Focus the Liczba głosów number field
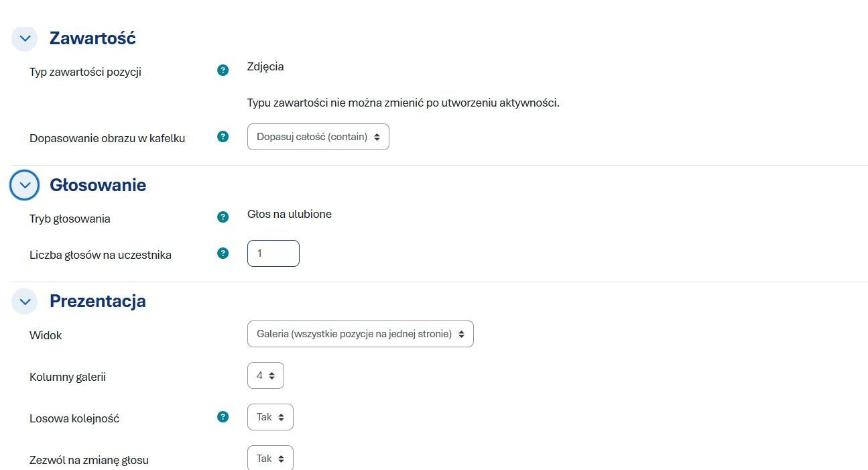The image size is (868, 470). pos(273,253)
